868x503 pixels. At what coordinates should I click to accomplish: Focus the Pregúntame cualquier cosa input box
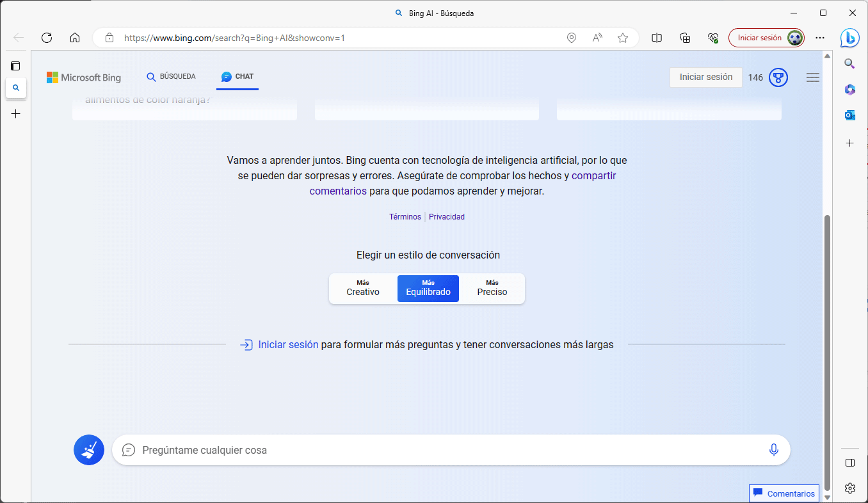pyautogui.click(x=451, y=450)
